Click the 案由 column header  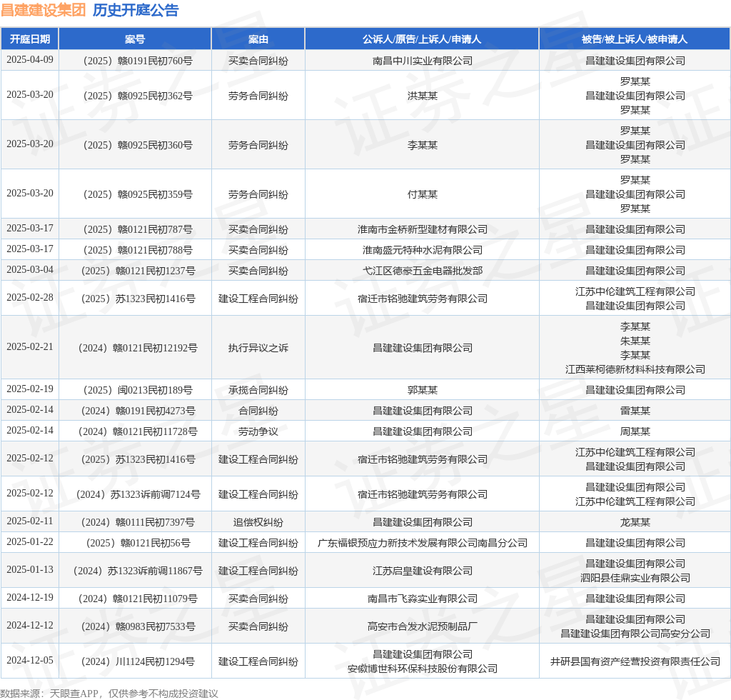(258, 39)
